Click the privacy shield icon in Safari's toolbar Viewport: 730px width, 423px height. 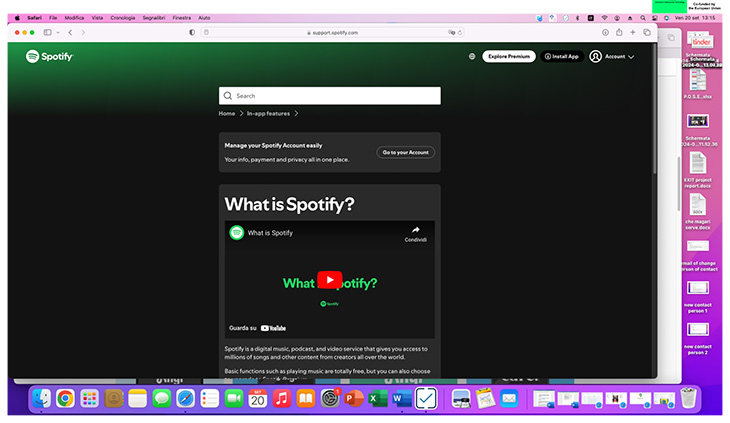192,33
